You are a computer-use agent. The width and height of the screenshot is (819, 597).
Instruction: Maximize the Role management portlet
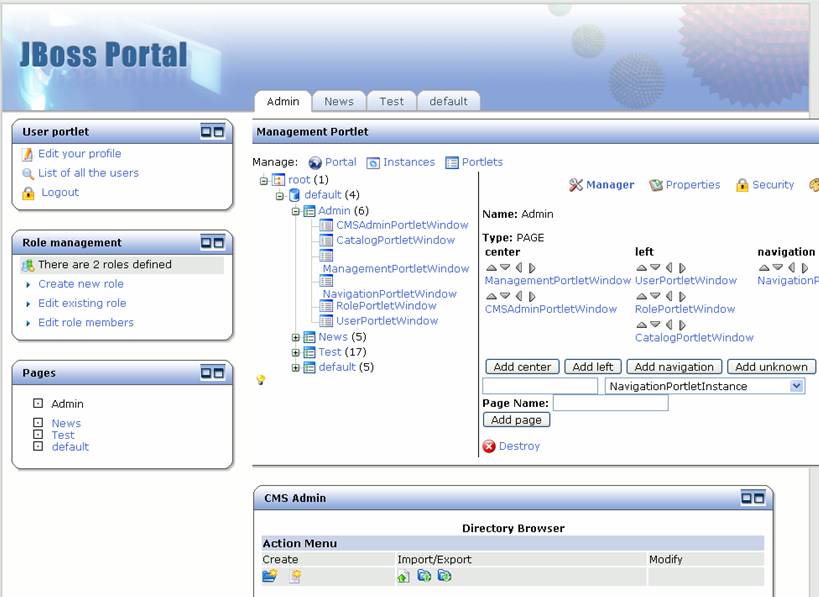tap(219, 242)
